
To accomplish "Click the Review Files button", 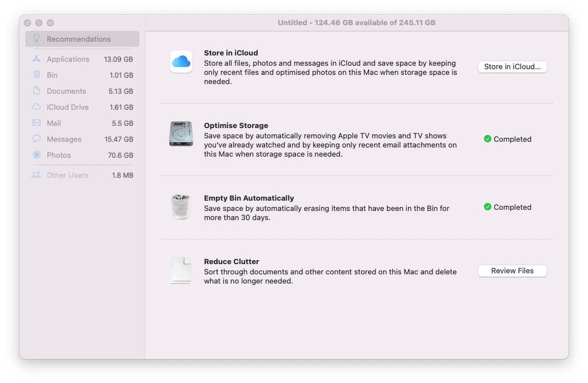I will pos(512,271).
